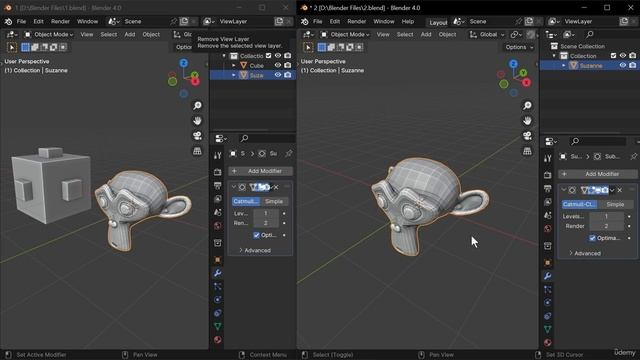Toggle Collection exclude checkbox in right outliner

pyautogui.click(x=613, y=56)
